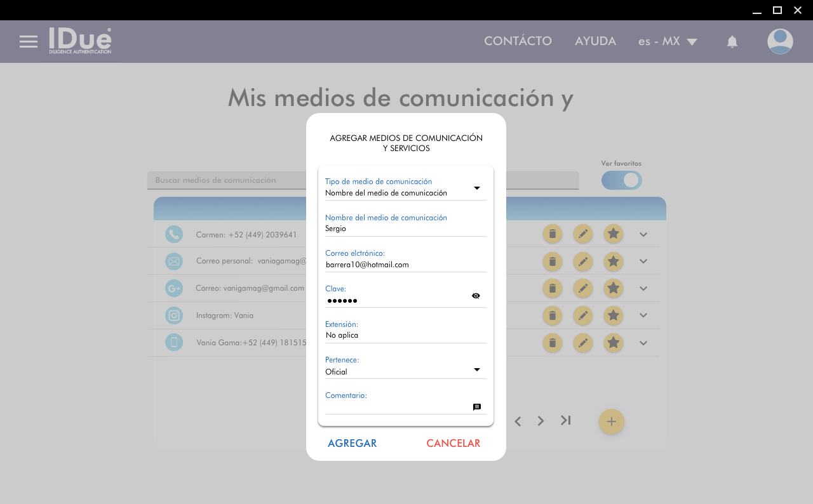Click the comment icon in Comentario field
The height and width of the screenshot is (504, 813).
(x=476, y=407)
